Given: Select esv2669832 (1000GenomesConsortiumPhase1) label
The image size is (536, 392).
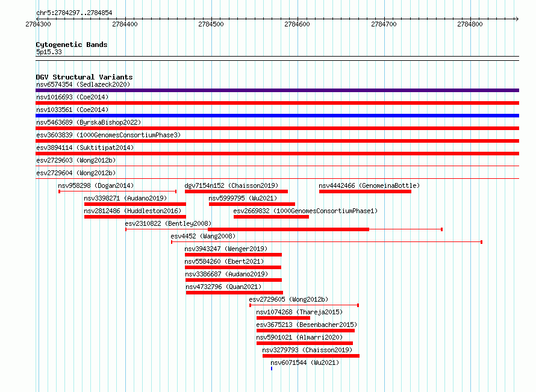Looking at the screenshot, I should pyautogui.click(x=305, y=211).
